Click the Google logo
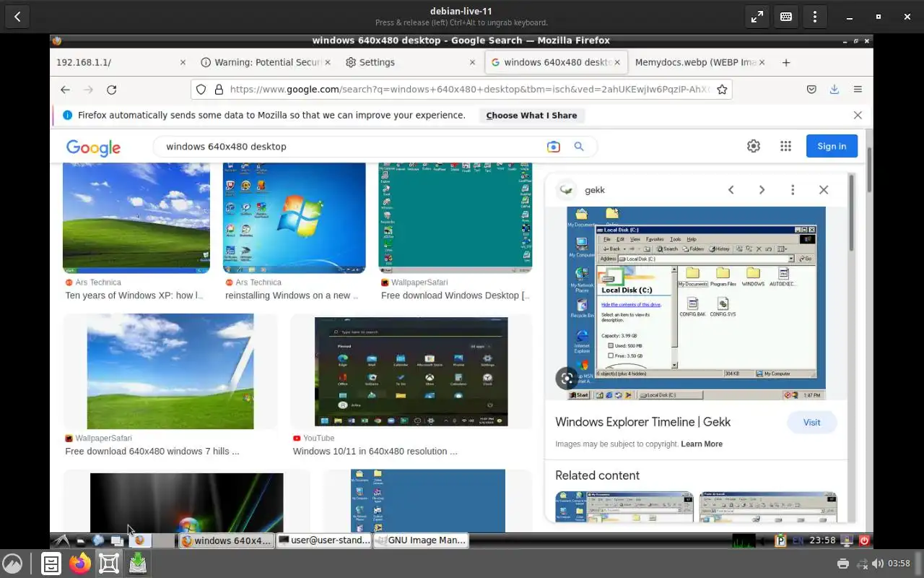This screenshot has height=578, width=924. (93, 147)
